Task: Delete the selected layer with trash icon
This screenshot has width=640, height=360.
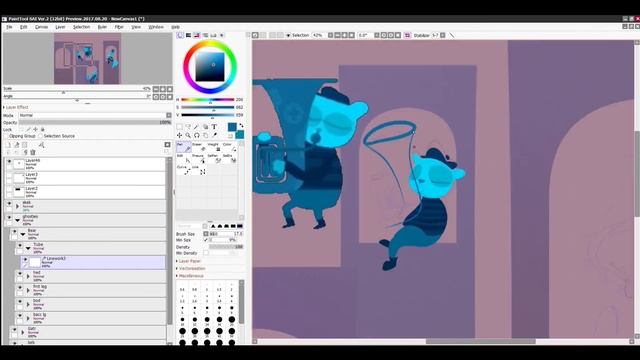Action: (33, 152)
